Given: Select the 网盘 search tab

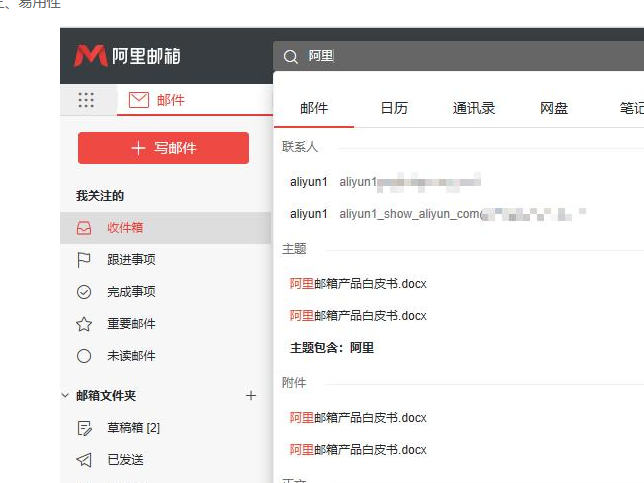Looking at the screenshot, I should tap(554, 109).
